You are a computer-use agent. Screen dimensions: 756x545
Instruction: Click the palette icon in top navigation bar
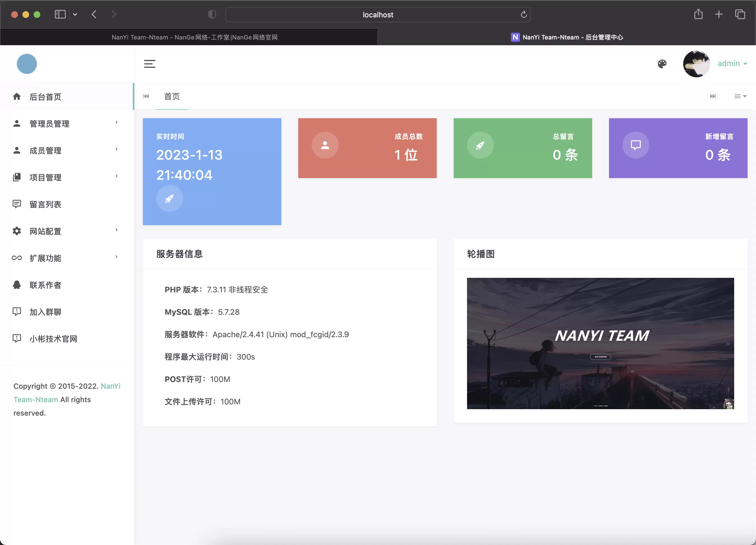[662, 63]
